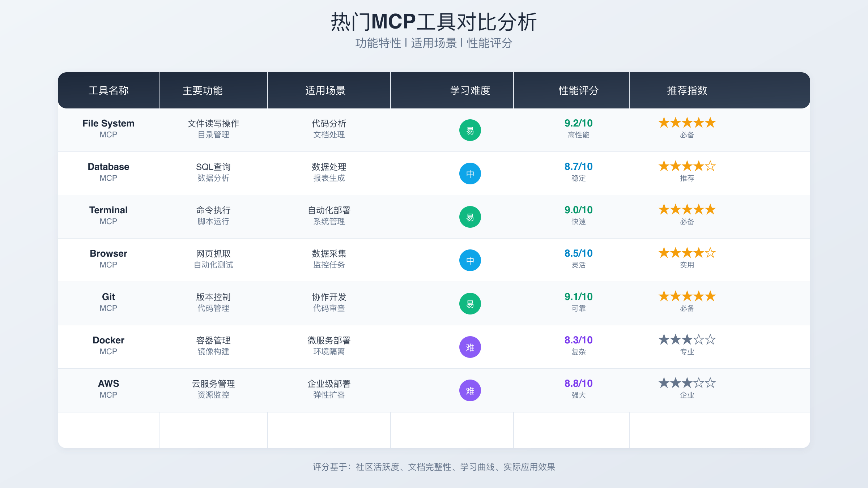868x488 pixels.
Task: Select the Docker tool name
Action: point(109,340)
